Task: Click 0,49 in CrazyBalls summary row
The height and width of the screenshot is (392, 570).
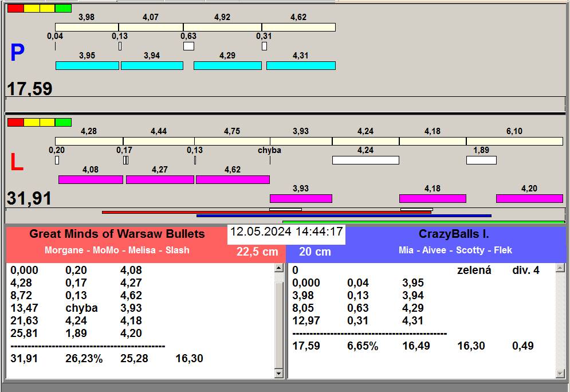Action: (x=523, y=346)
